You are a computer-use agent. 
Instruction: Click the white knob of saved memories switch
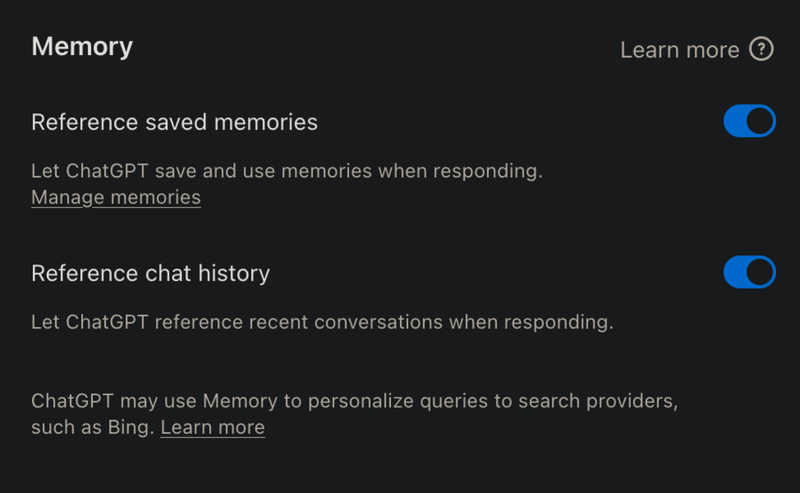(761, 122)
